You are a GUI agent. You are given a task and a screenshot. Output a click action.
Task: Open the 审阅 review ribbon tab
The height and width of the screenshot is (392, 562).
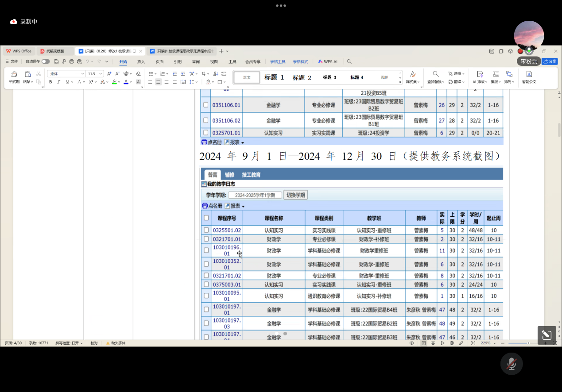coord(196,62)
